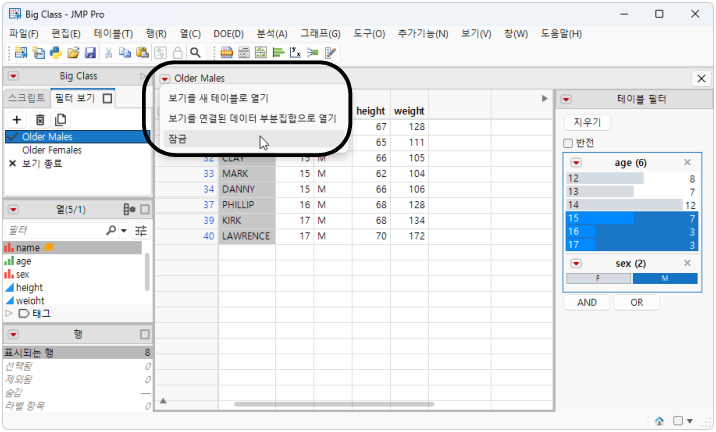Image resolution: width=716 pixels, height=432 pixels.
Task: Add a new filter view with plus
Action: click(17, 120)
